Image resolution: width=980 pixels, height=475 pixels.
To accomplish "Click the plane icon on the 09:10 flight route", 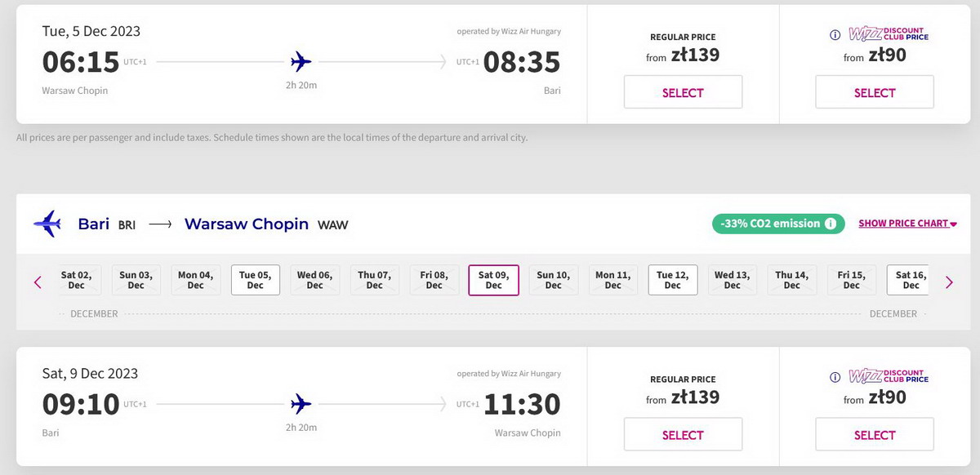I will pyautogui.click(x=301, y=403).
